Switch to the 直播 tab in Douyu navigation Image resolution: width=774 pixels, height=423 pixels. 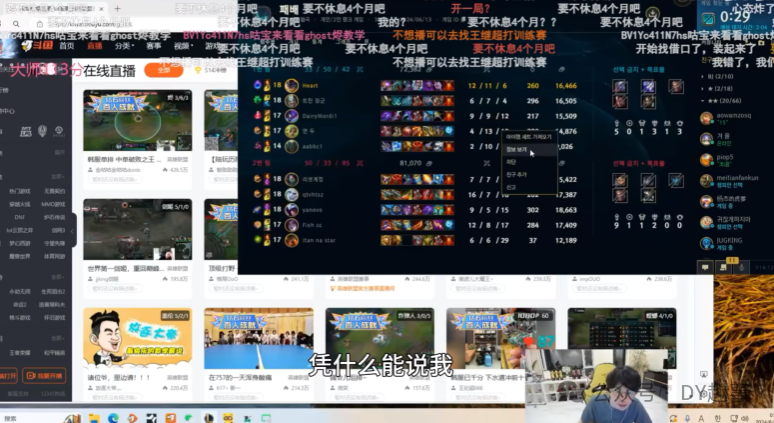pyautogui.click(x=94, y=46)
